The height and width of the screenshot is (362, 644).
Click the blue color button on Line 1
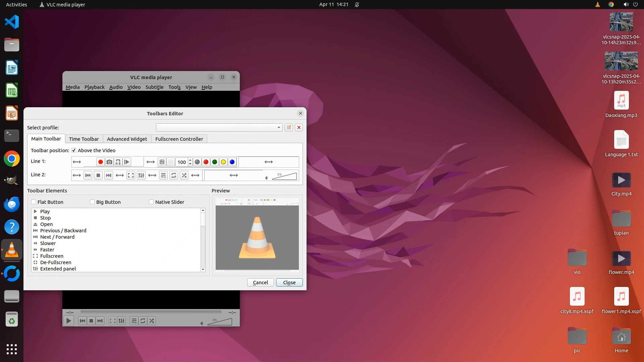coord(232,162)
